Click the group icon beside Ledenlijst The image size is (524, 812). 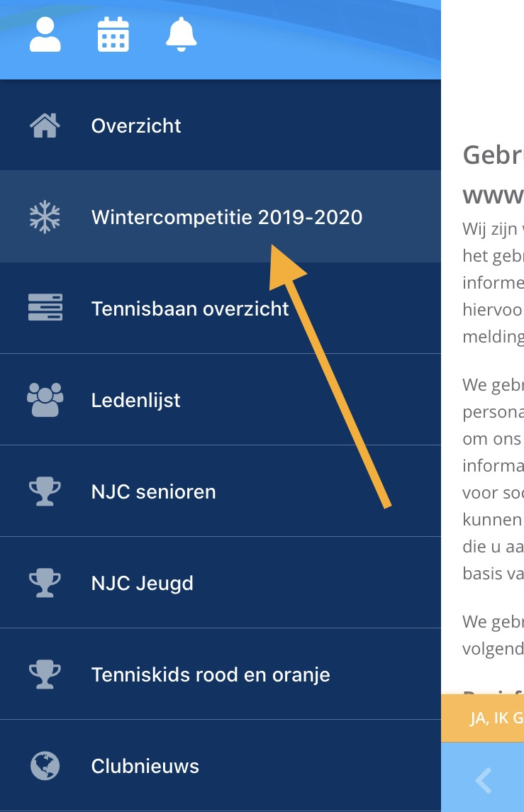45,399
